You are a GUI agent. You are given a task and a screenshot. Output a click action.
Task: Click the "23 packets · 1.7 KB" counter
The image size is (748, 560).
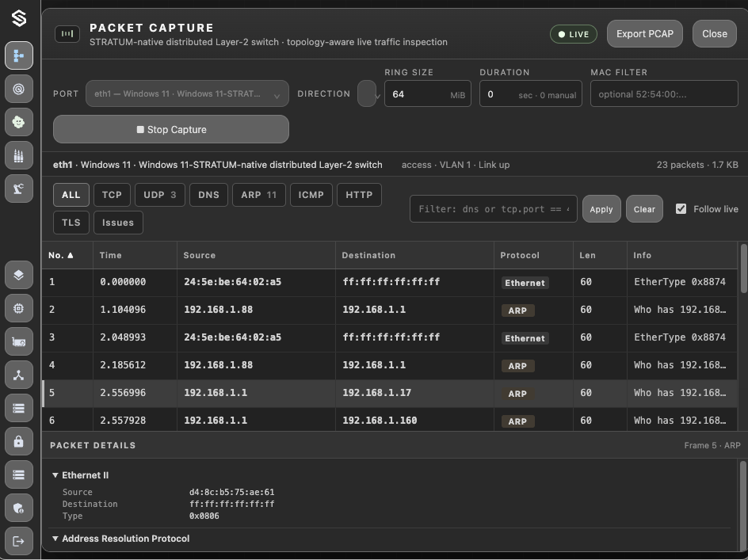point(697,165)
